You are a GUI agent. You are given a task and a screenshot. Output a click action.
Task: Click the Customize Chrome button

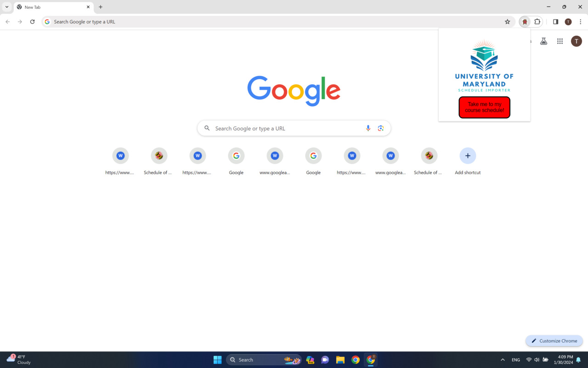click(x=554, y=340)
